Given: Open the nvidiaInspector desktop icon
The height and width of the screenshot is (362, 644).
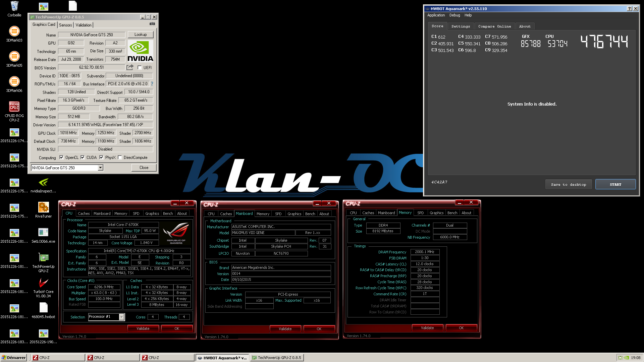Looking at the screenshot, I should (44, 185).
